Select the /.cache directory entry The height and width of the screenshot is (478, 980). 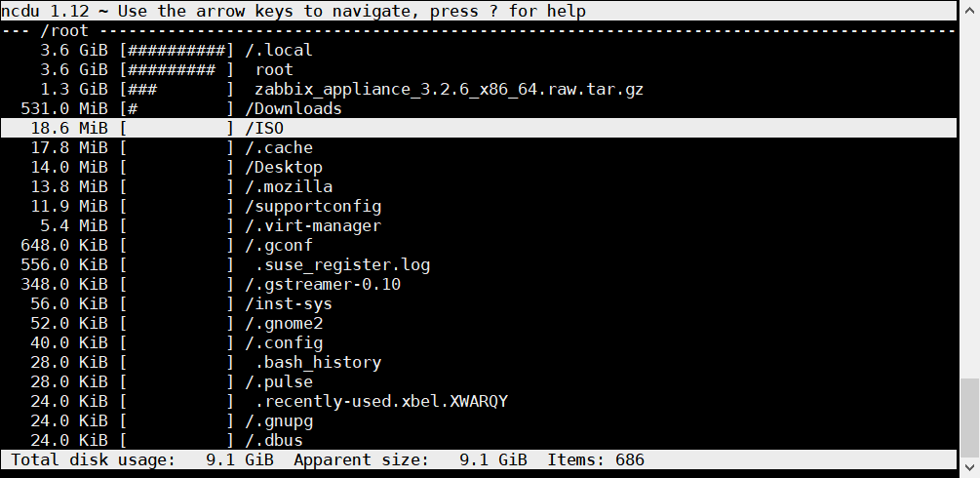click(x=478, y=147)
